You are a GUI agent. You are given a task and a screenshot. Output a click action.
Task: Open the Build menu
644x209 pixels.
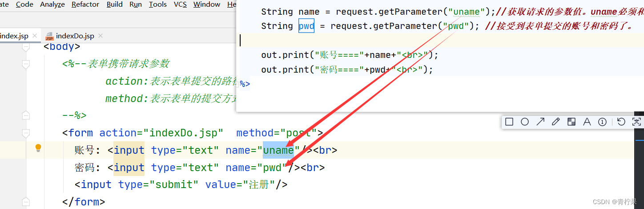[x=115, y=4]
